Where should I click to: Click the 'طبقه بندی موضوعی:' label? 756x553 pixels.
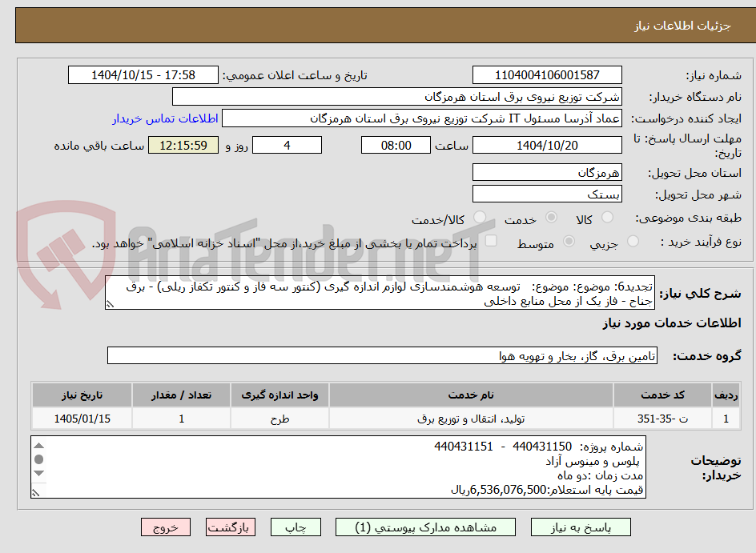tap(689, 218)
